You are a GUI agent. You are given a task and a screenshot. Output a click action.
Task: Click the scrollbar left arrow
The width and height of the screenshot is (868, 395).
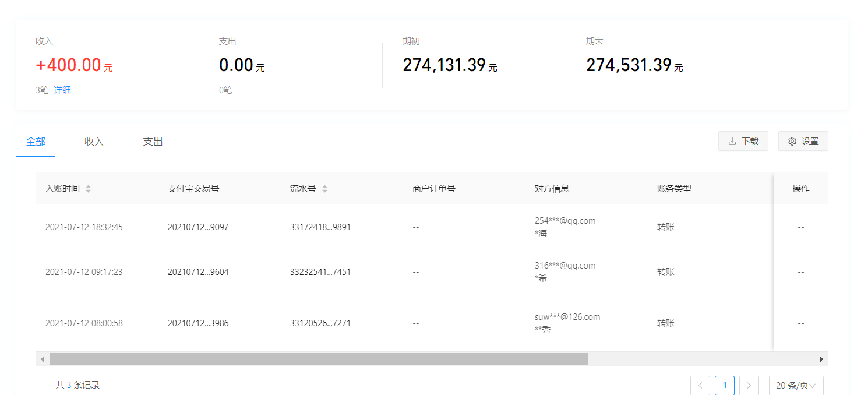43,359
